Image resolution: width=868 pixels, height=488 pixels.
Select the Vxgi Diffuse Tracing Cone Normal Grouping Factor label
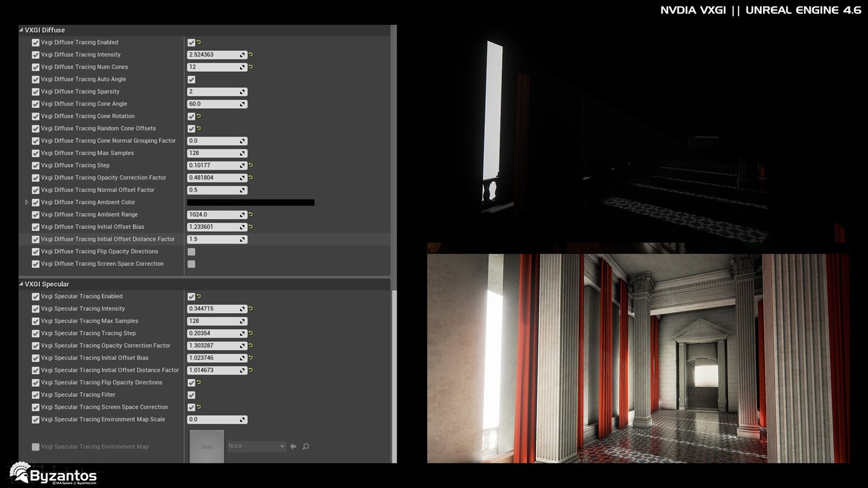coord(108,141)
